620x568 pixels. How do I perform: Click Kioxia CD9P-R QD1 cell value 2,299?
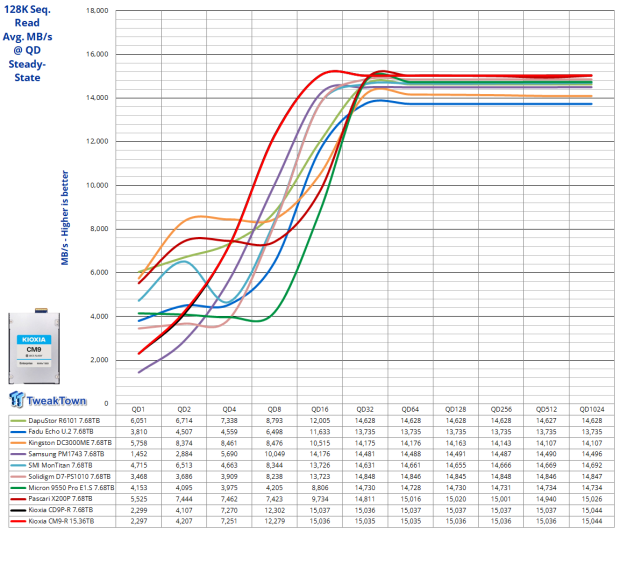point(139,510)
